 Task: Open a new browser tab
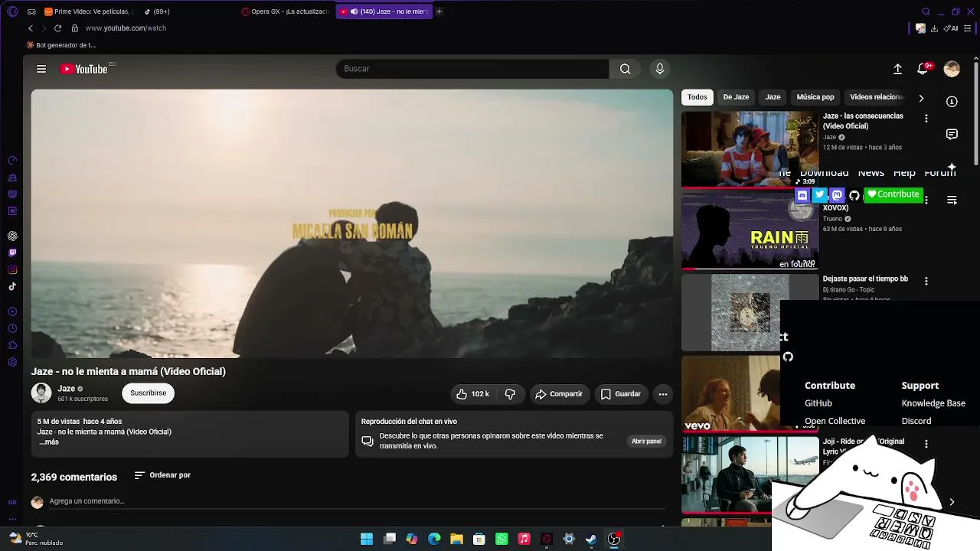pyautogui.click(x=439, y=11)
